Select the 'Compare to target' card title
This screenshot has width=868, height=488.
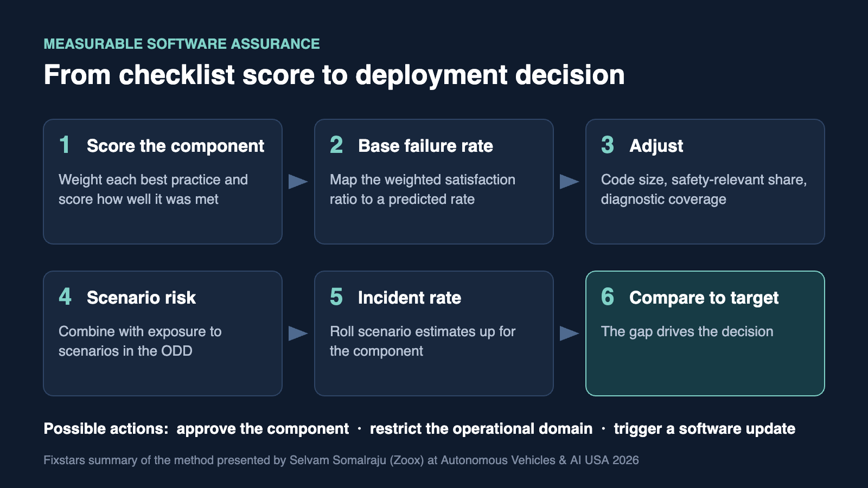[704, 298]
